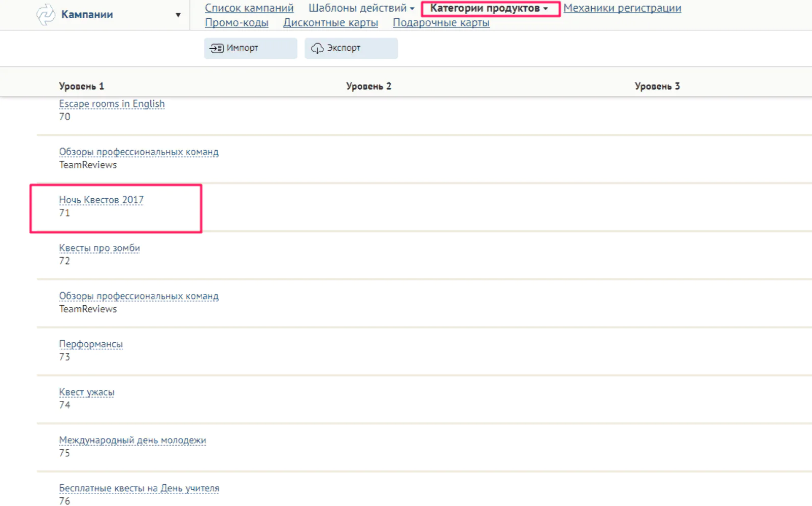This screenshot has height=506, width=812.
Task: Expand the Кампании section dropdown arrow
Action: (178, 15)
